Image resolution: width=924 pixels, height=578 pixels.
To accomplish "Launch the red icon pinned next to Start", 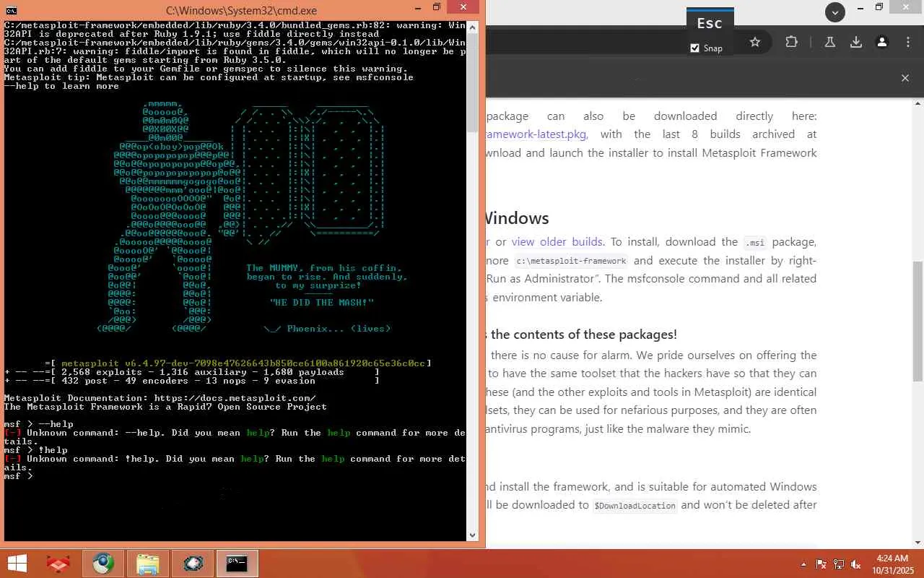I will point(58,564).
